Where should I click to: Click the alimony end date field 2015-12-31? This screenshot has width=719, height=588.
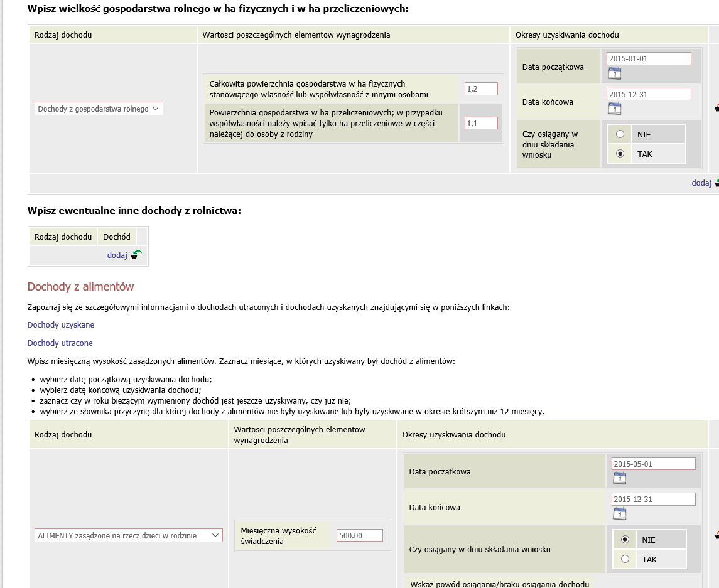(x=654, y=499)
